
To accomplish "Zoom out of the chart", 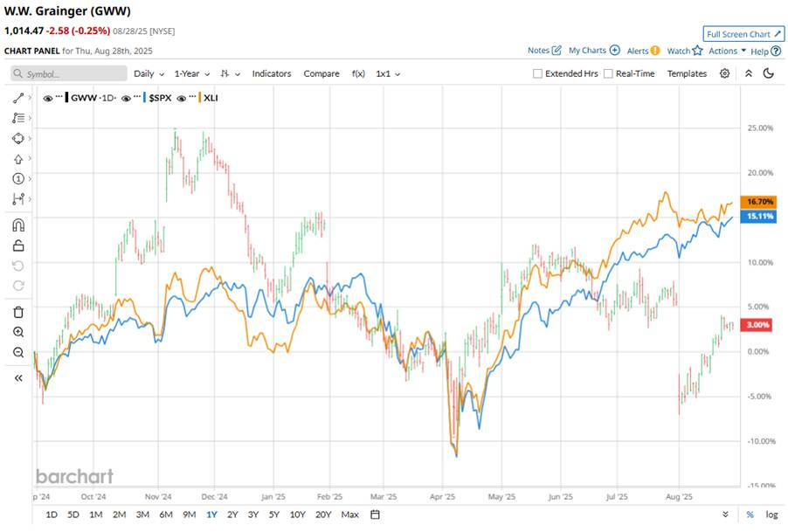I will (x=18, y=352).
